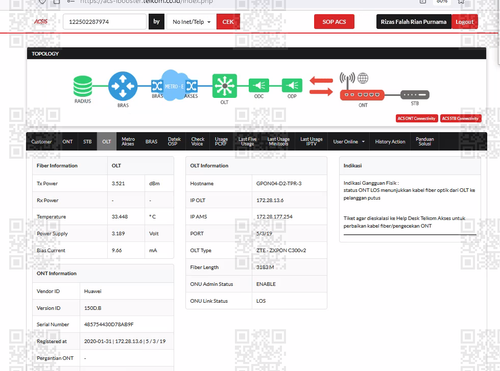Open the STB tab
The width and height of the screenshot is (500, 371).
click(x=87, y=142)
